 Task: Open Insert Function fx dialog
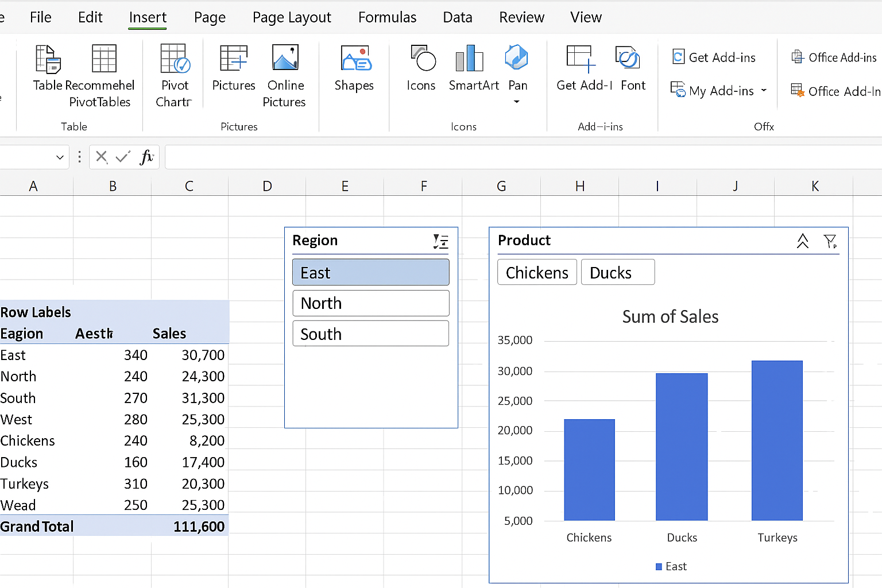tap(147, 157)
